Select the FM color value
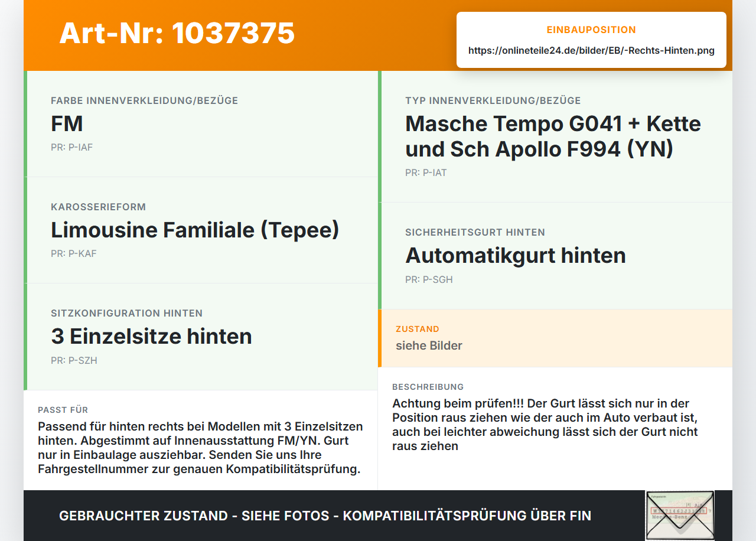This screenshot has width=756, height=541. click(x=67, y=124)
